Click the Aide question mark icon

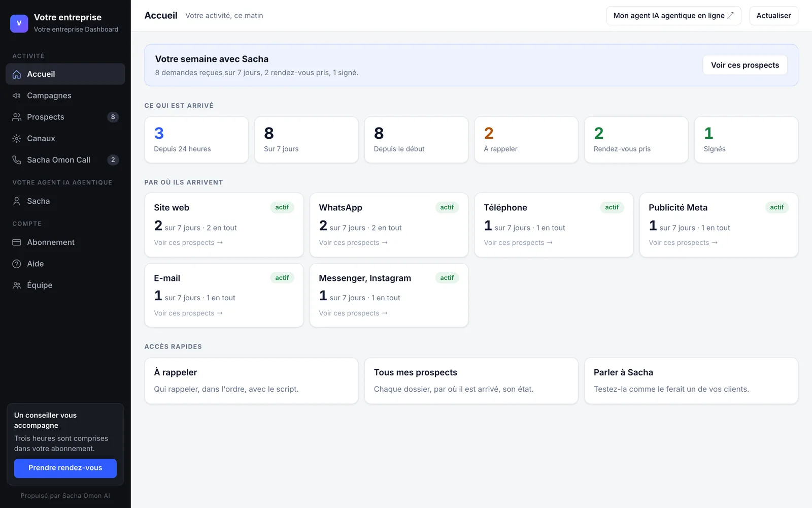click(x=17, y=264)
